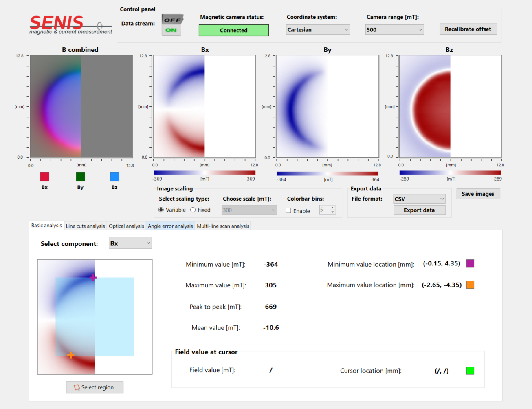Image resolution: width=532 pixels, height=409 pixels.
Task: Click the SENIS logo
Action: (x=70, y=25)
